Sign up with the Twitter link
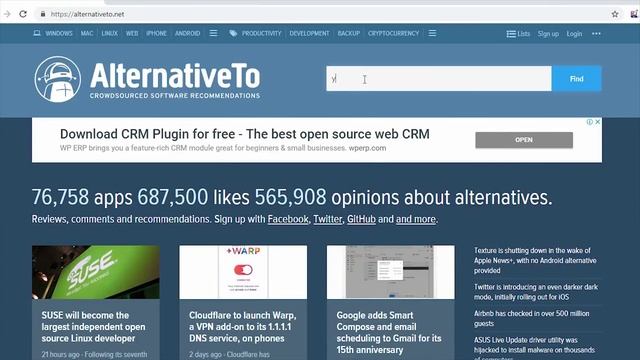640x360 pixels. pyautogui.click(x=328, y=219)
